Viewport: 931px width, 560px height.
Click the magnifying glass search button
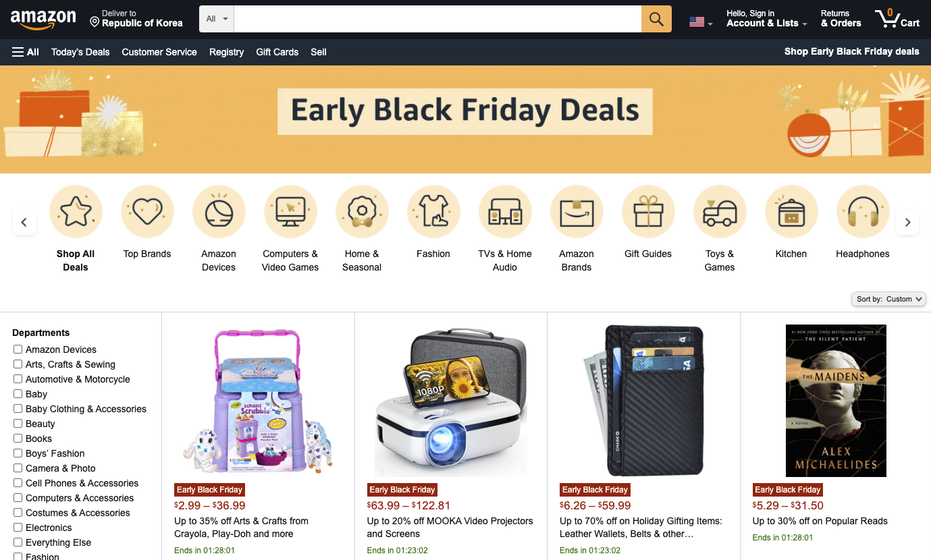tap(656, 19)
